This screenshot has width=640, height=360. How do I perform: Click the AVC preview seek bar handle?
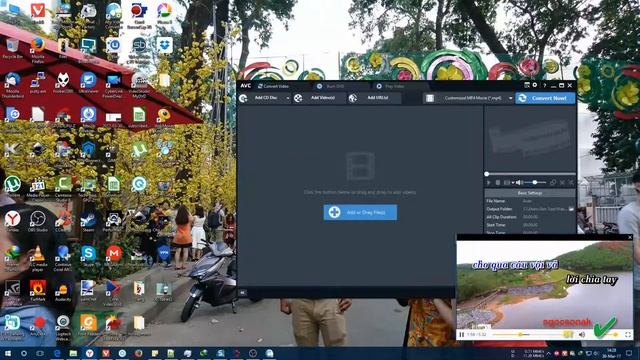[487, 174]
